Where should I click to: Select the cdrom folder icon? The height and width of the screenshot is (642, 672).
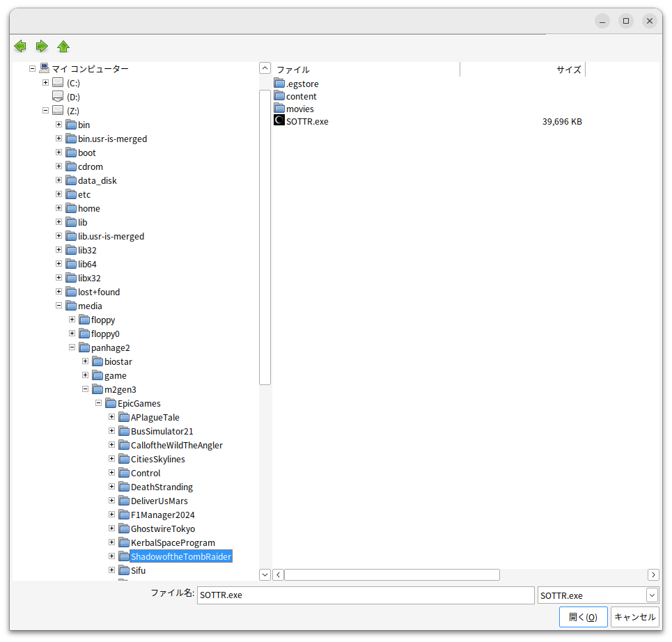(x=71, y=166)
